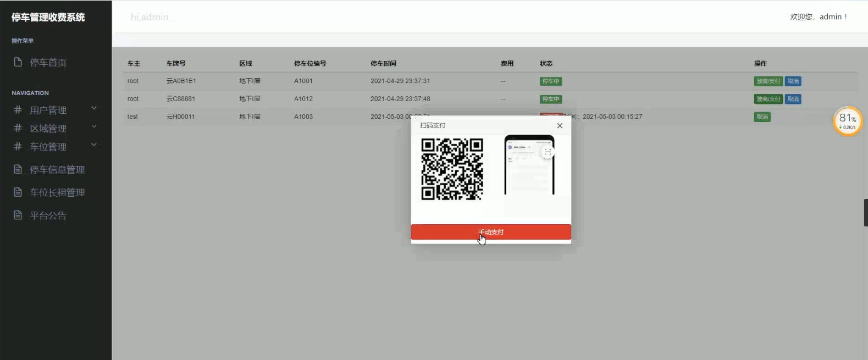The image size is (868, 360).
Task: Click time 2021-04-29 23:37:48
Action: (400, 99)
